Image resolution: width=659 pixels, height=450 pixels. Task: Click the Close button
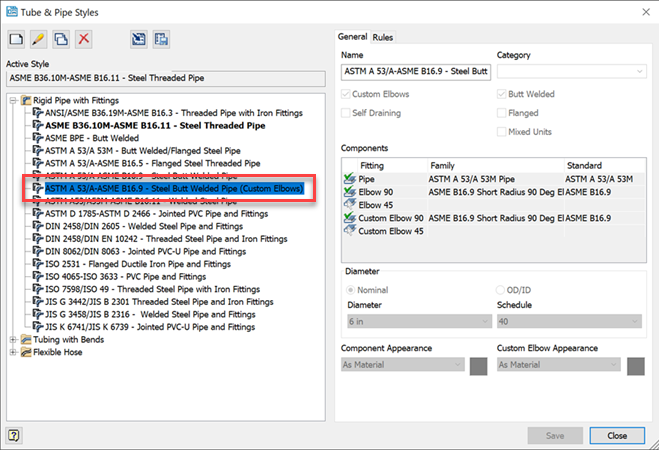tap(617, 436)
